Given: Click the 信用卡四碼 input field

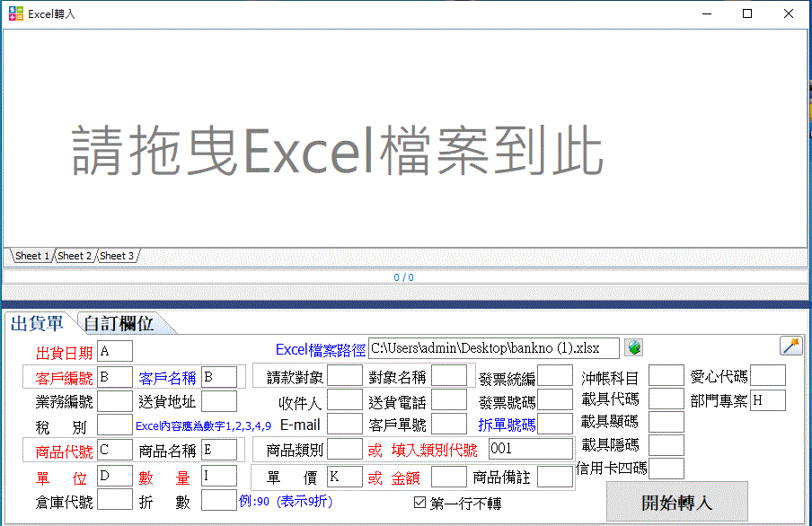Looking at the screenshot, I should [666, 469].
